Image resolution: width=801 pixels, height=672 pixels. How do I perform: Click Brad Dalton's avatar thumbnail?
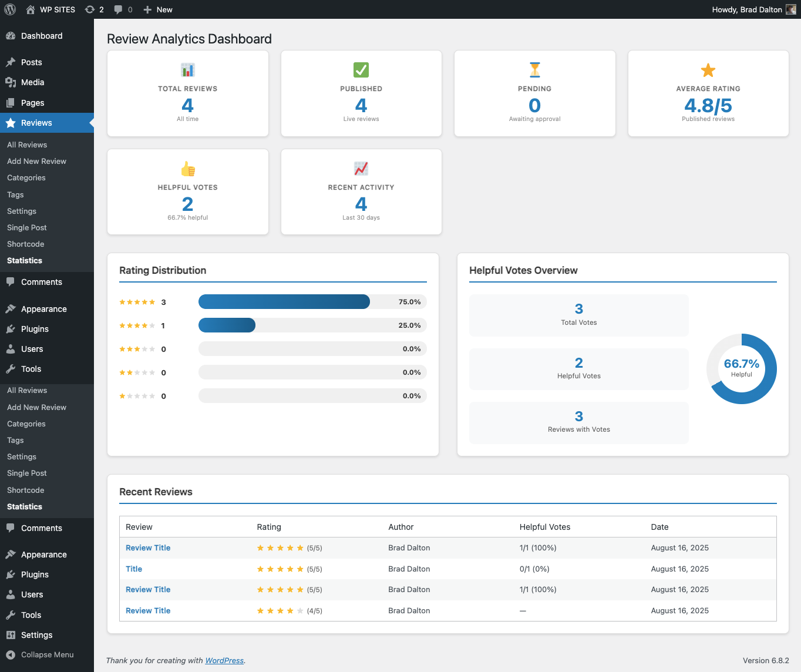click(x=791, y=9)
